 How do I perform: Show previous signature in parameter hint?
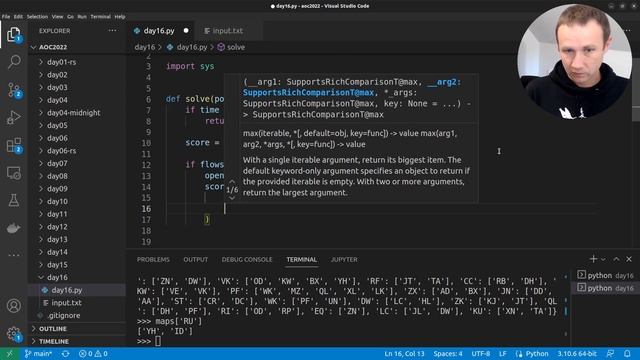pos(232,181)
